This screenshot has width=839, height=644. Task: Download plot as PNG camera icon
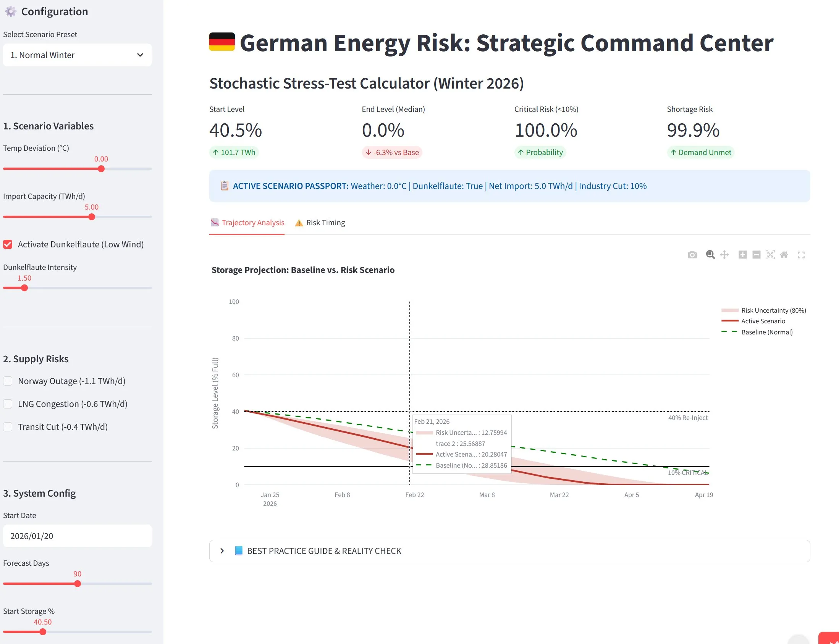692,255
